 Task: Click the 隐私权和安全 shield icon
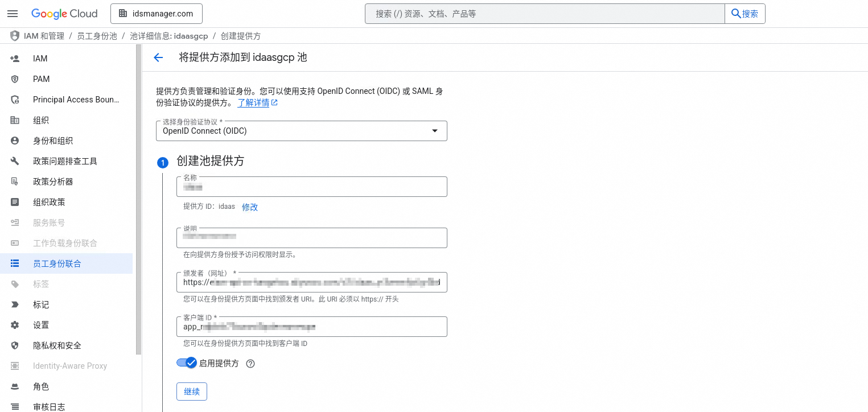point(15,345)
